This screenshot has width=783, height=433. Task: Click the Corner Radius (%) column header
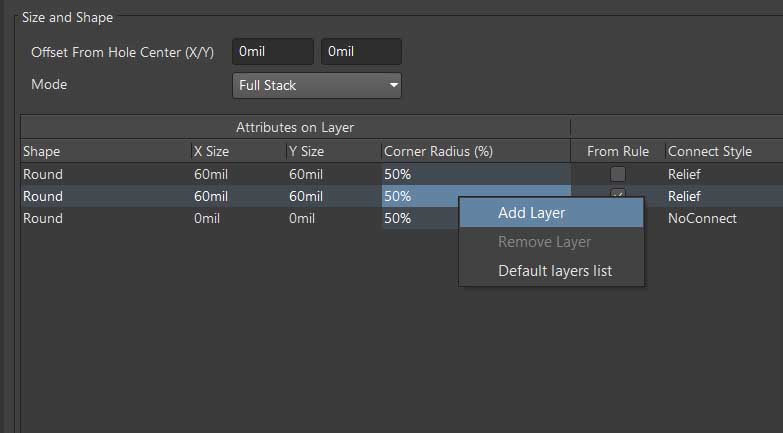(438, 152)
